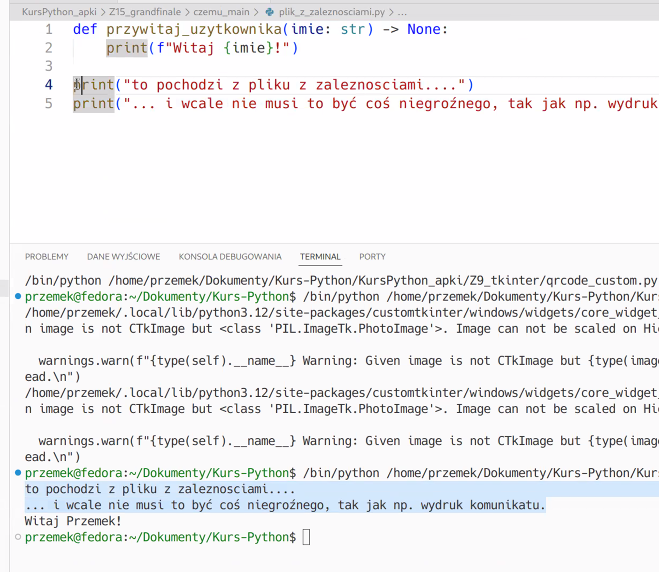Click line number 3 in gutter
The width and height of the screenshot is (659, 572).
point(49,66)
